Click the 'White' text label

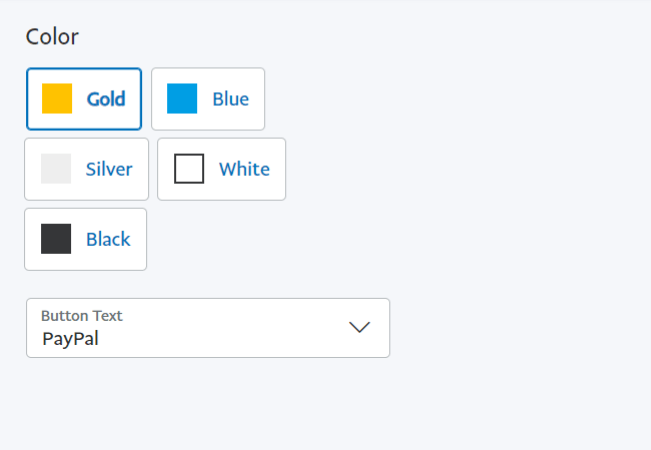(x=244, y=169)
